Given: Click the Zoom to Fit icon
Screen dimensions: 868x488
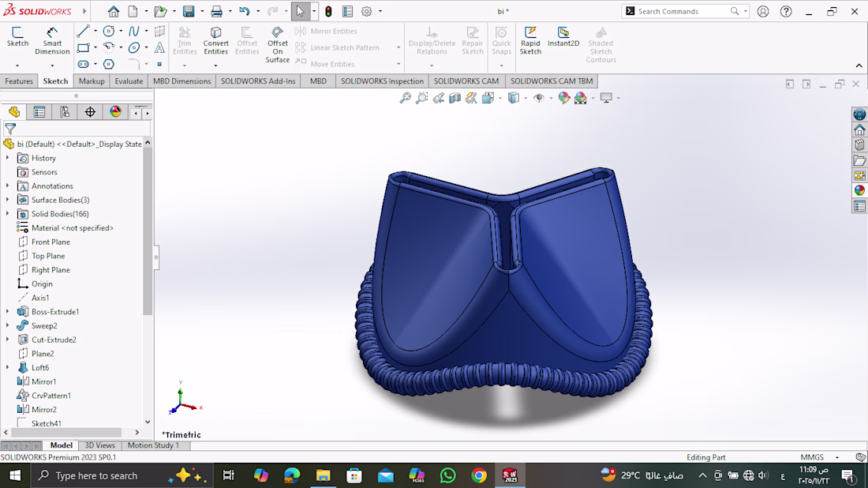Looking at the screenshot, I should click(406, 98).
